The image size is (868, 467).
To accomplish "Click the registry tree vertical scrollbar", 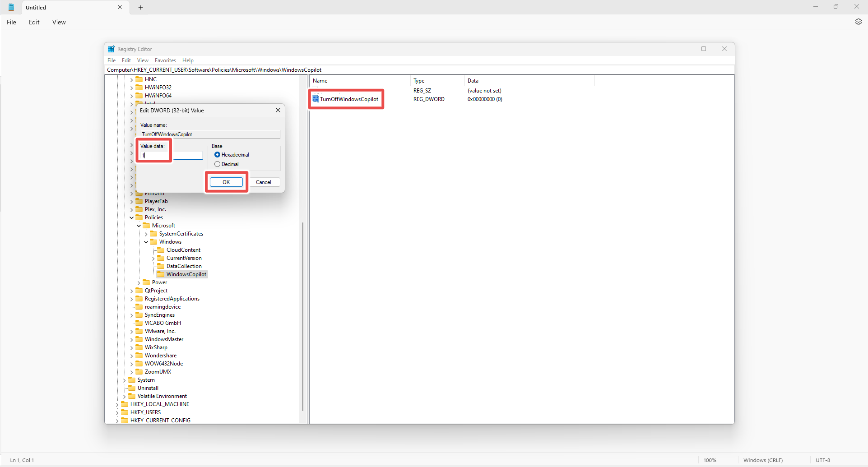I will 303,316.
